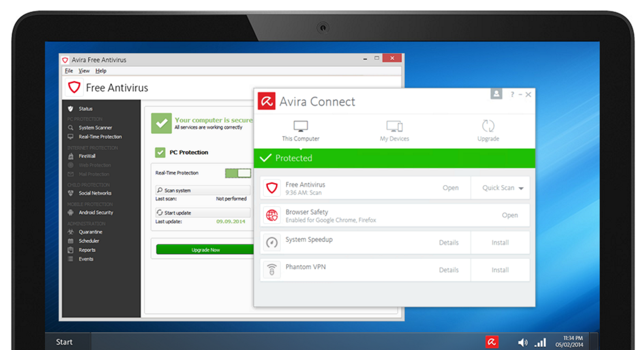Install System Speedup

click(x=500, y=243)
